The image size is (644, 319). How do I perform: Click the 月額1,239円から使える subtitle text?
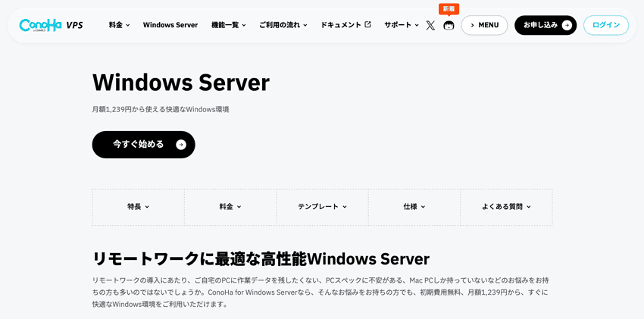click(x=160, y=110)
